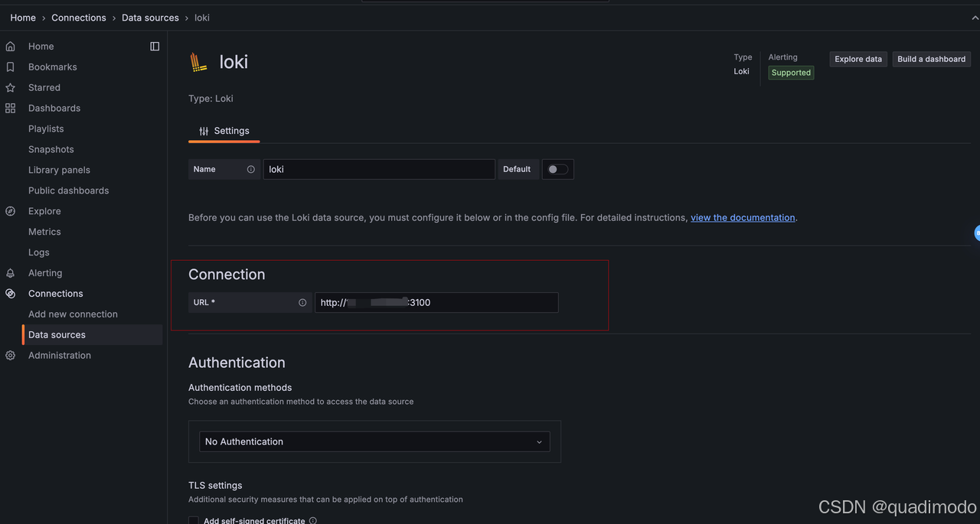This screenshot has height=524, width=980.
Task: Open the view the documentation link
Action: (743, 218)
